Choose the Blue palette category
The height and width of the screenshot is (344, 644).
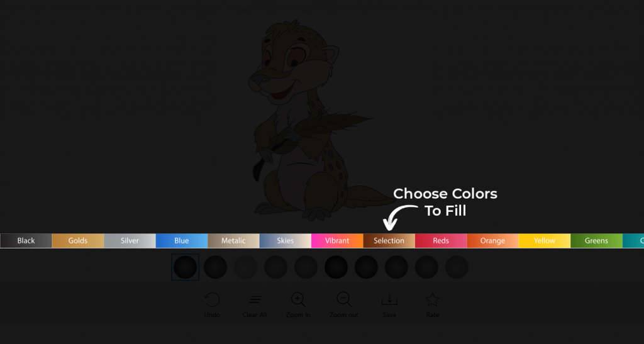182,241
